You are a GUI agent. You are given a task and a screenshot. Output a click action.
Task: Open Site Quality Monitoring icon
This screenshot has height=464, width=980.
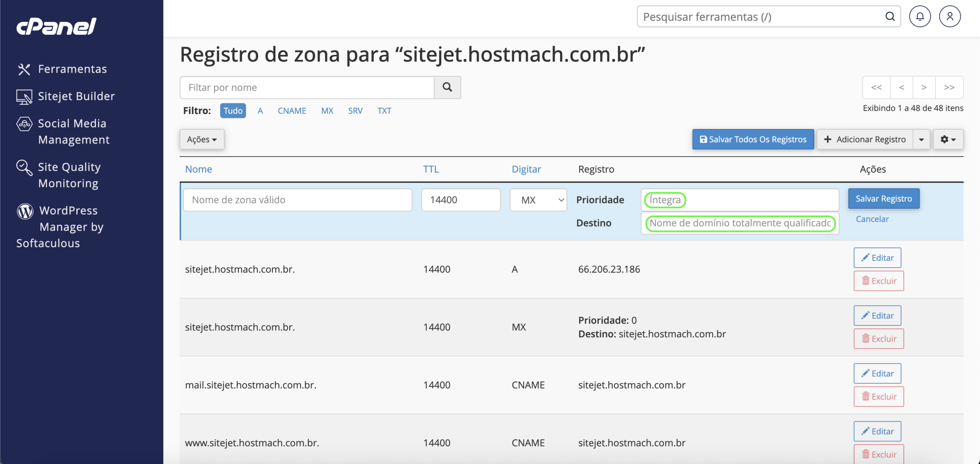click(x=24, y=168)
